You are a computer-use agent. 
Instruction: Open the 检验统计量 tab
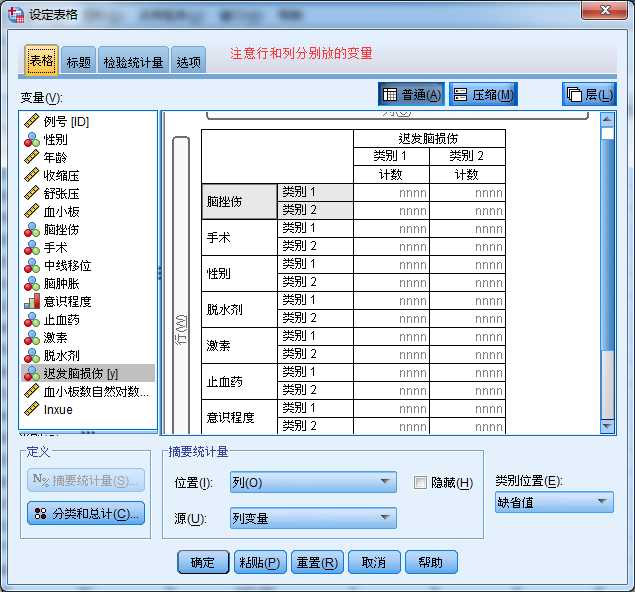click(133, 62)
